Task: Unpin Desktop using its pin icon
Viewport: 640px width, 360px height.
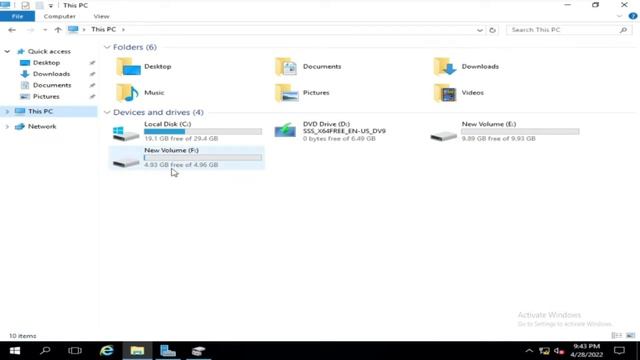Action: [x=92, y=63]
